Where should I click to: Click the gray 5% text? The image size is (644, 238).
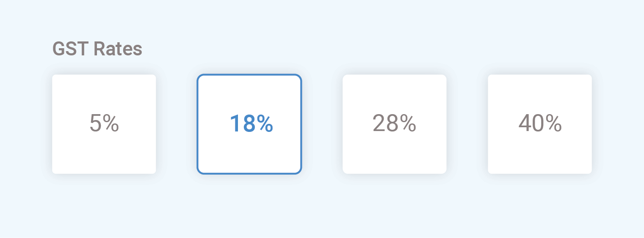coord(104,123)
